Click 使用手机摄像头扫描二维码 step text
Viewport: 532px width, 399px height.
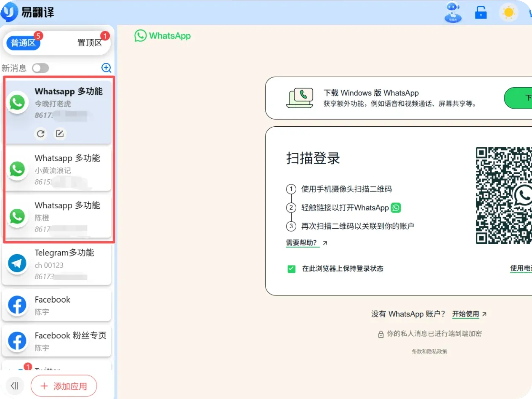click(346, 189)
